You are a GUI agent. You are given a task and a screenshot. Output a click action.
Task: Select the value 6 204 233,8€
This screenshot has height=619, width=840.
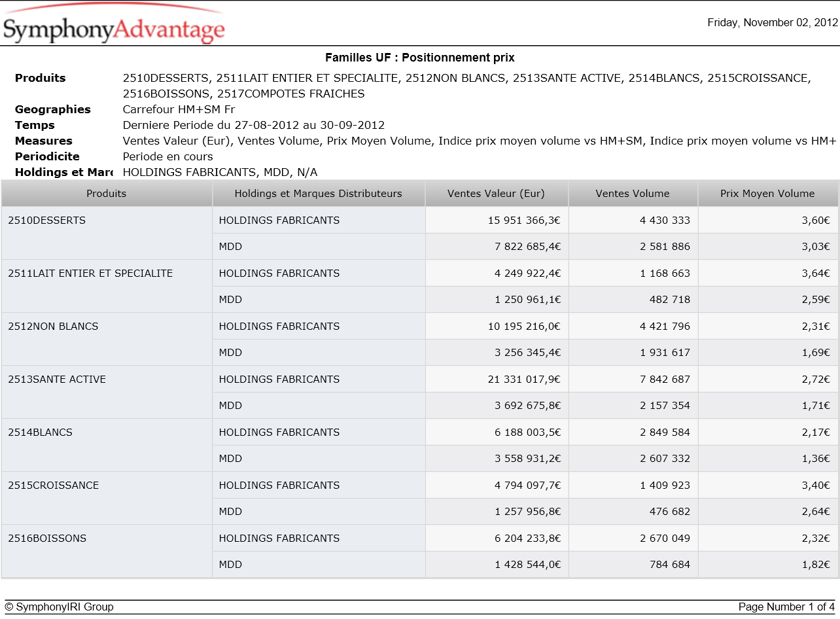[527, 539]
